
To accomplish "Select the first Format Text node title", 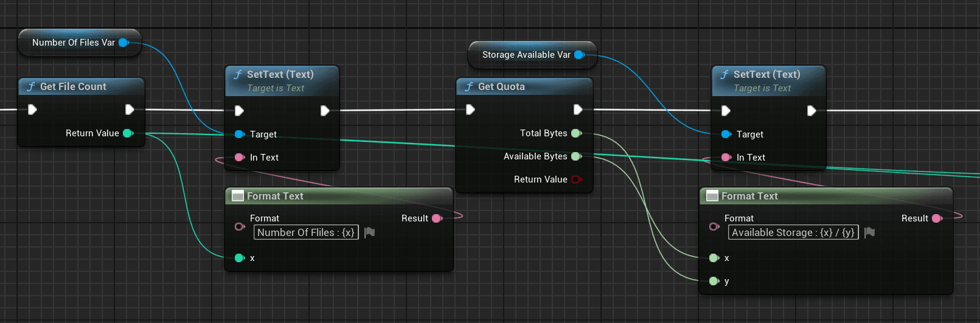I will [x=275, y=196].
